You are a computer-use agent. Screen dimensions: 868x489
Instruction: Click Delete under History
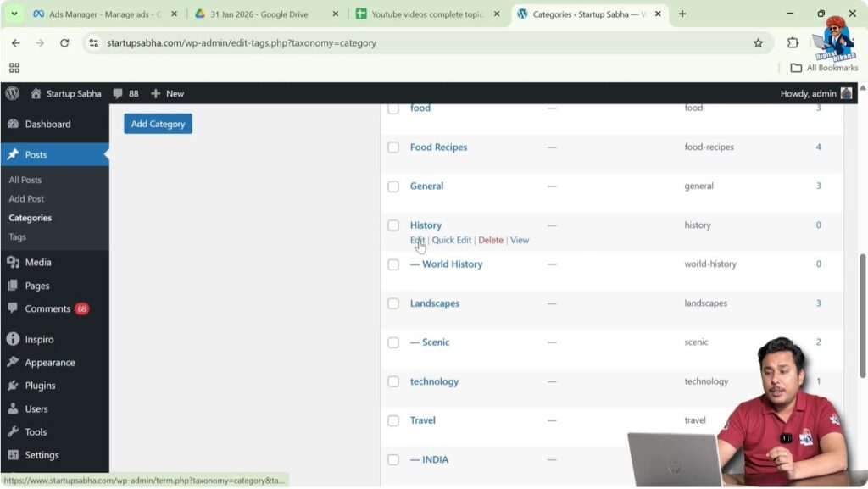click(x=491, y=240)
